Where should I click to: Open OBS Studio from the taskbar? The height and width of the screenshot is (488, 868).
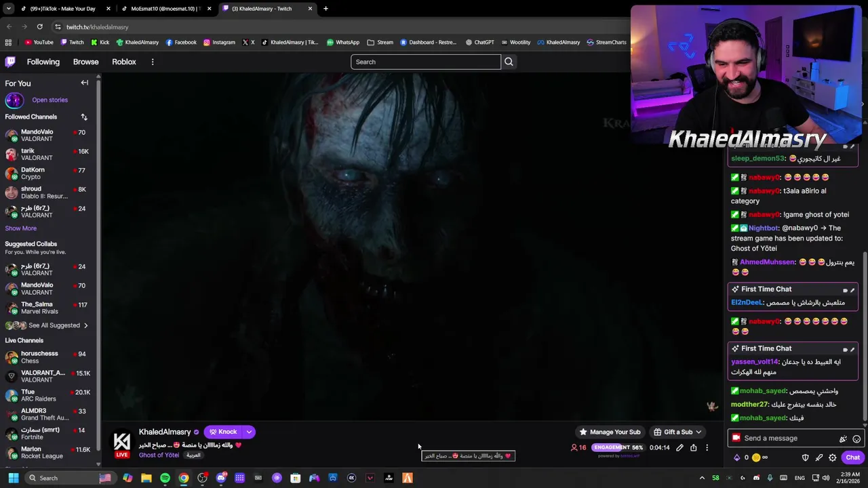point(202,478)
